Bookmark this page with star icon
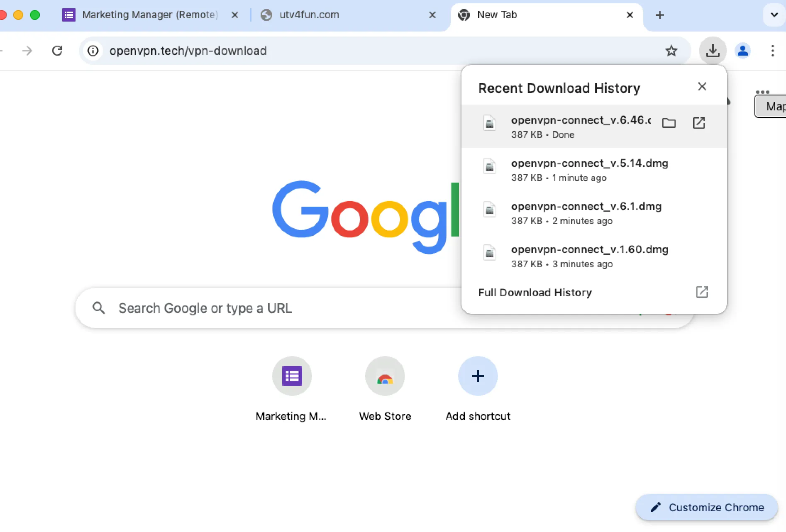The image size is (786, 532). [671, 51]
